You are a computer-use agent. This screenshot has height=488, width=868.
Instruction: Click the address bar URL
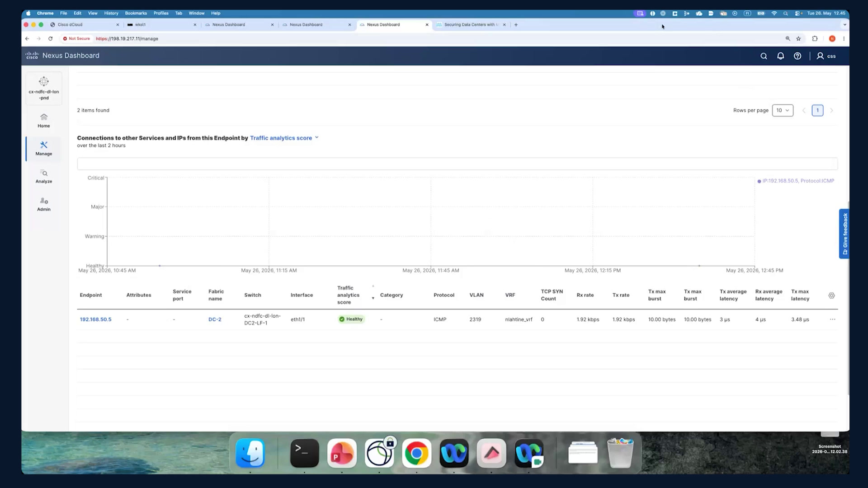tap(127, 39)
